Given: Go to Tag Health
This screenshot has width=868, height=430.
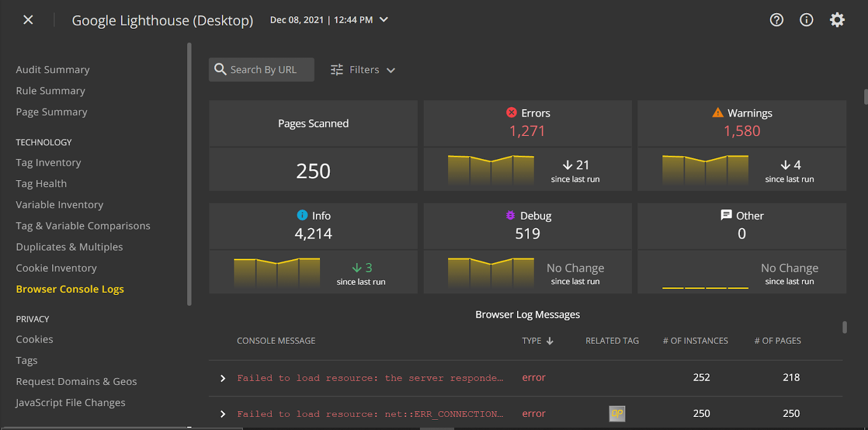Looking at the screenshot, I should (x=41, y=184).
